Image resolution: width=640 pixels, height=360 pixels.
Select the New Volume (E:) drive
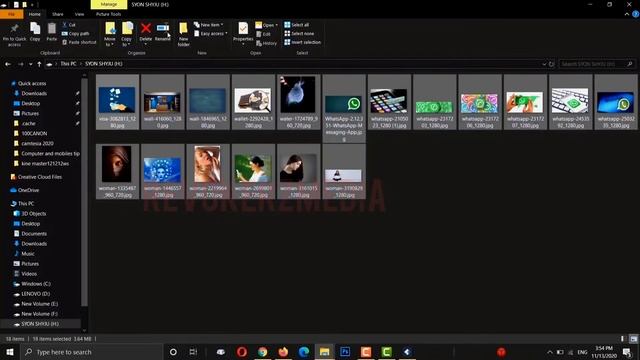pyautogui.click(x=39, y=304)
